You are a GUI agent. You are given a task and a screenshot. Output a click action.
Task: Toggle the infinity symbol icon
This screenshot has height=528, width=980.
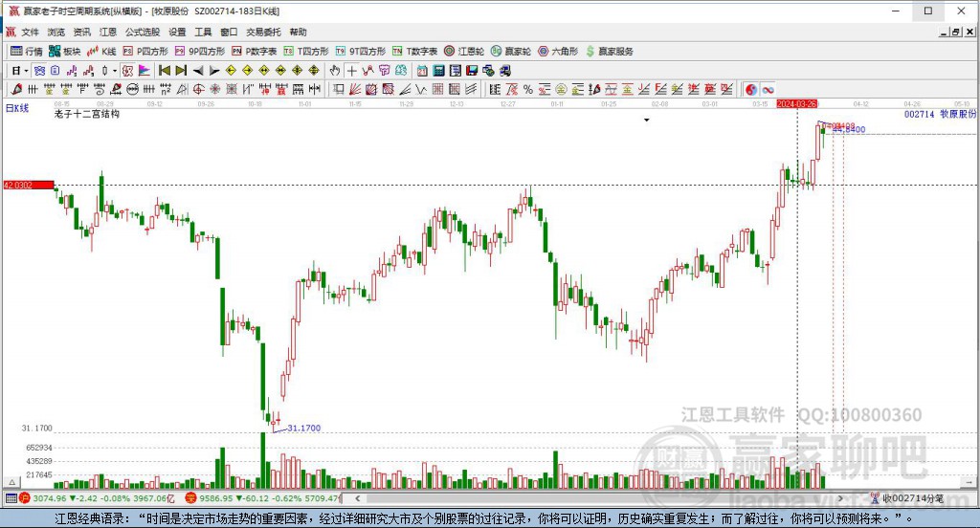(x=768, y=89)
